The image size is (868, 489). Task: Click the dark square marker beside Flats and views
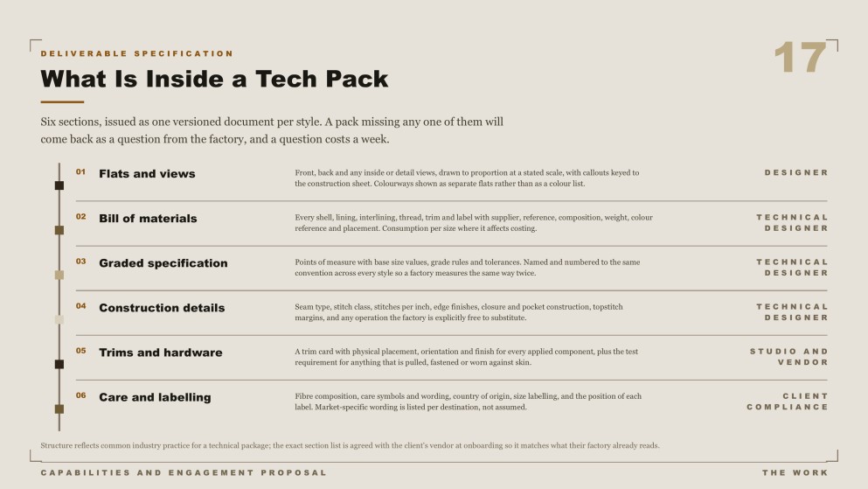click(59, 185)
